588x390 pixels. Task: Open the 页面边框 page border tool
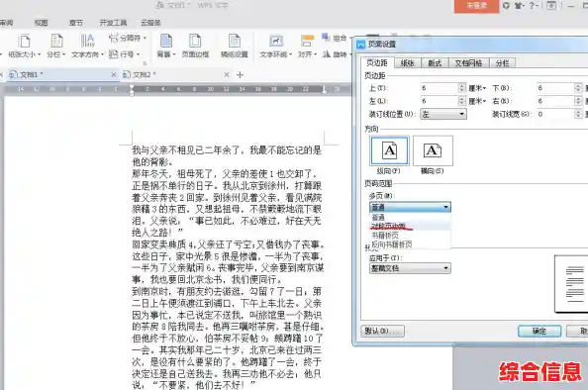coord(195,46)
